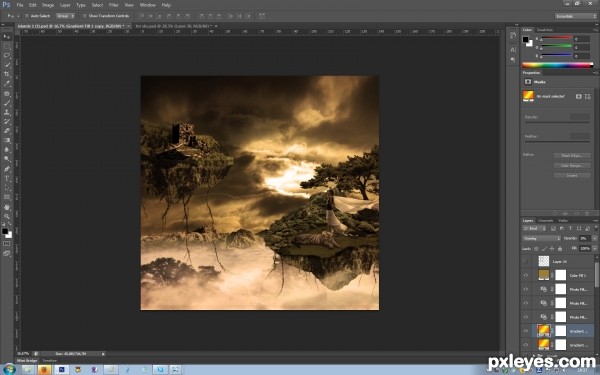
Task: Select the Eyedropper tool
Action: [7, 83]
